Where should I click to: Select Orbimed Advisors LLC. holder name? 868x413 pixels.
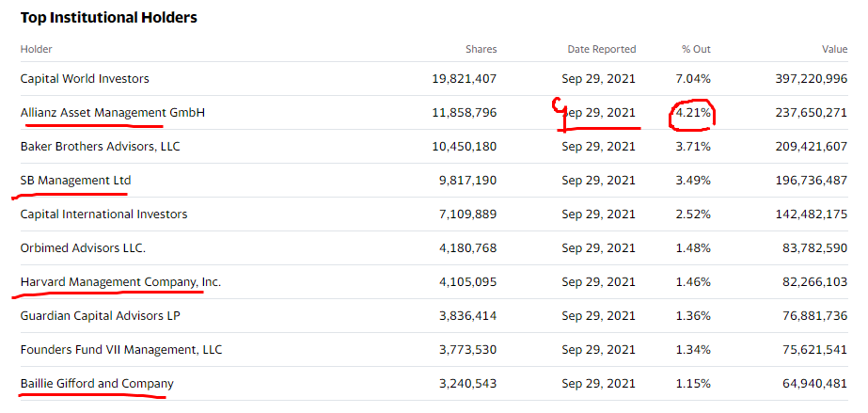83,248
